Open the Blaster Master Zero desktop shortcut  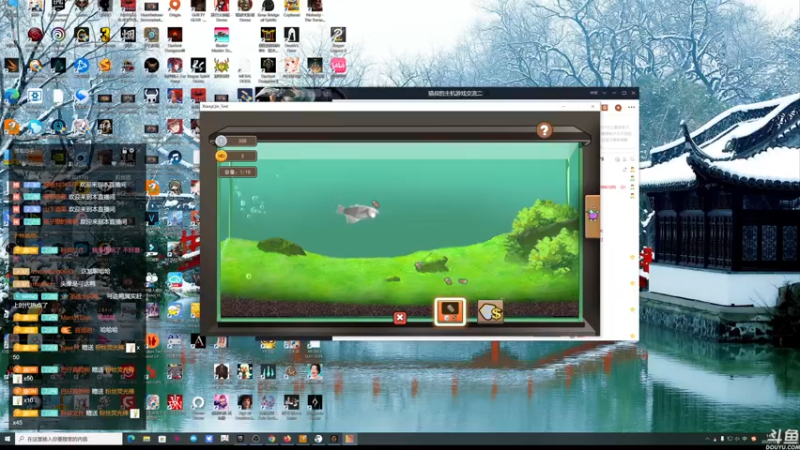pyautogui.click(x=221, y=40)
